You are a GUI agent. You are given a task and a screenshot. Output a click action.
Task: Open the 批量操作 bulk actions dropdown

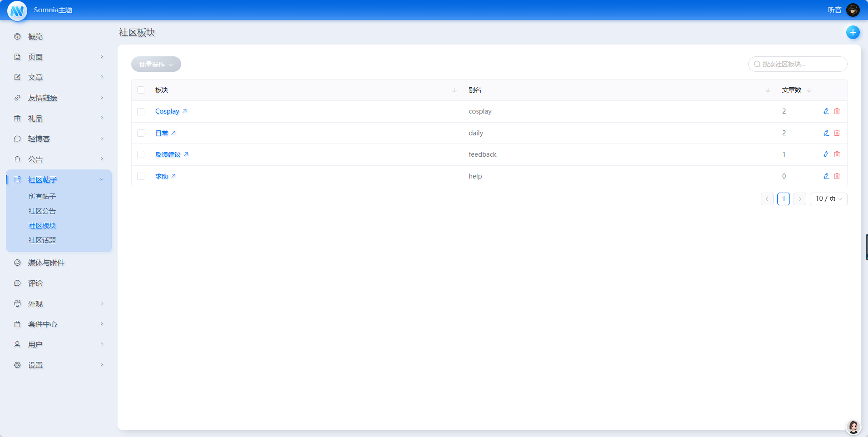(x=156, y=65)
